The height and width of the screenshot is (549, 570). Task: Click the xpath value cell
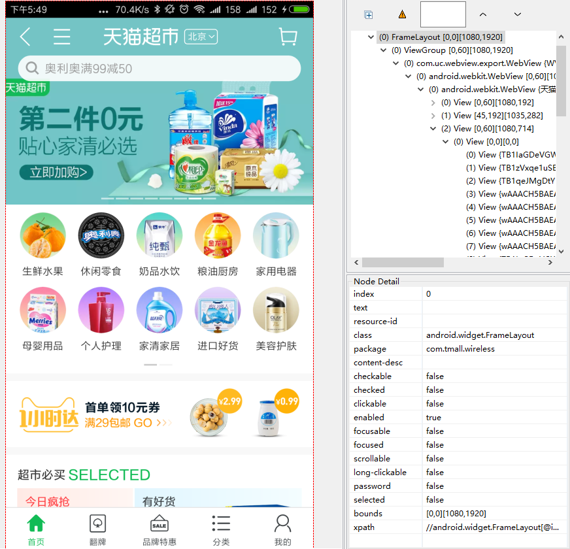pyautogui.click(x=494, y=527)
